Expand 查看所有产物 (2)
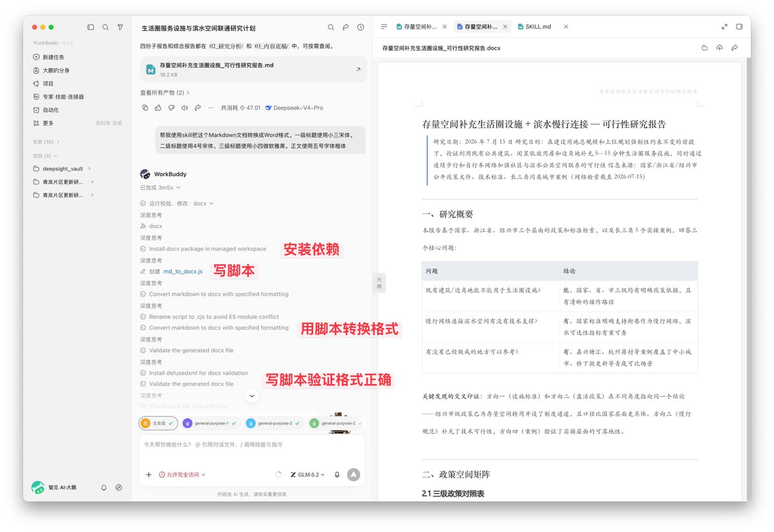 tap(165, 93)
